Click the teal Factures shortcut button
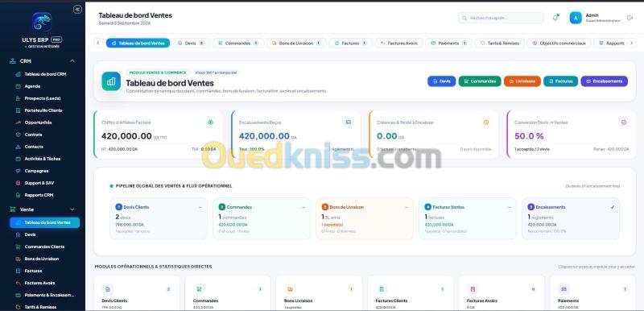This screenshot has width=644, height=311. (x=560, y=81)
